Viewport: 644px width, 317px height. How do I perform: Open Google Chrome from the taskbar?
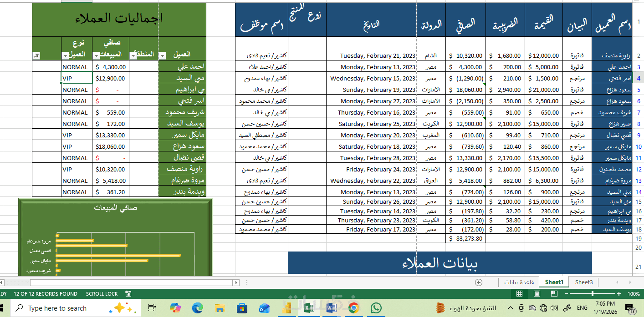[x=353, y=308]
